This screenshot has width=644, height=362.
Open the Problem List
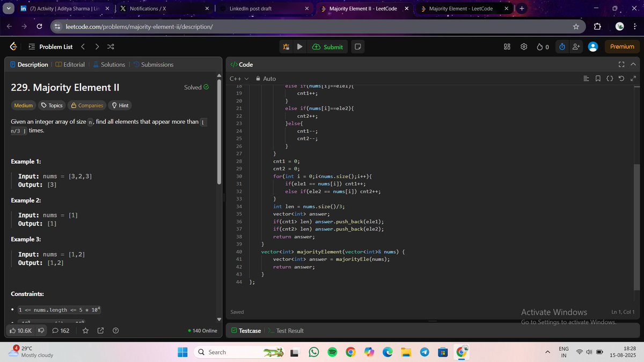[50, 47]
